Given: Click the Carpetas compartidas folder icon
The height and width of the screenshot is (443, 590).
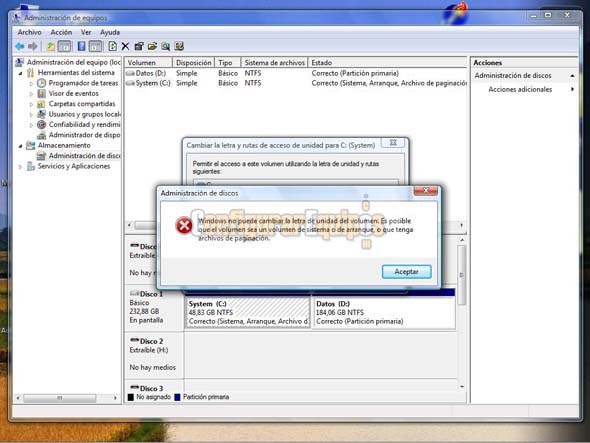Looking at the screenshot, I should click(41, 104).
